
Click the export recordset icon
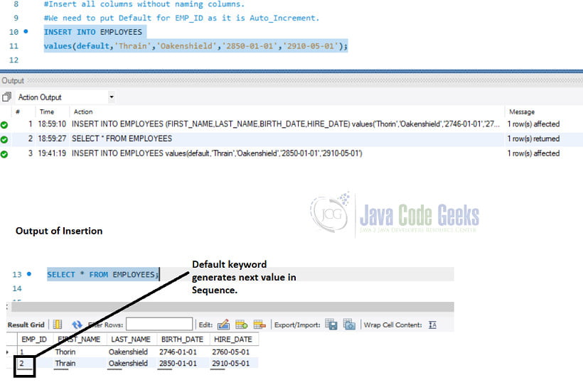pos(331,325)
